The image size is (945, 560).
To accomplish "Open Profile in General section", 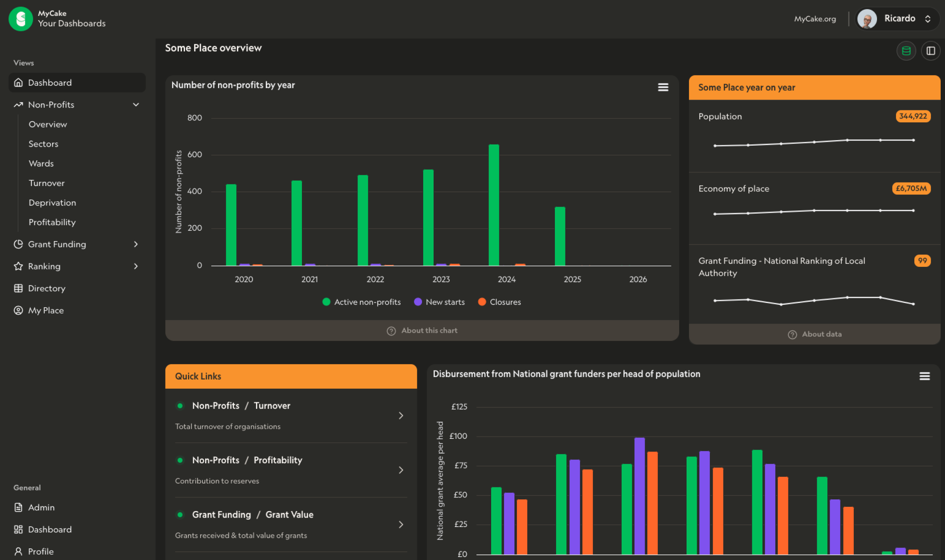I will 41,551.
